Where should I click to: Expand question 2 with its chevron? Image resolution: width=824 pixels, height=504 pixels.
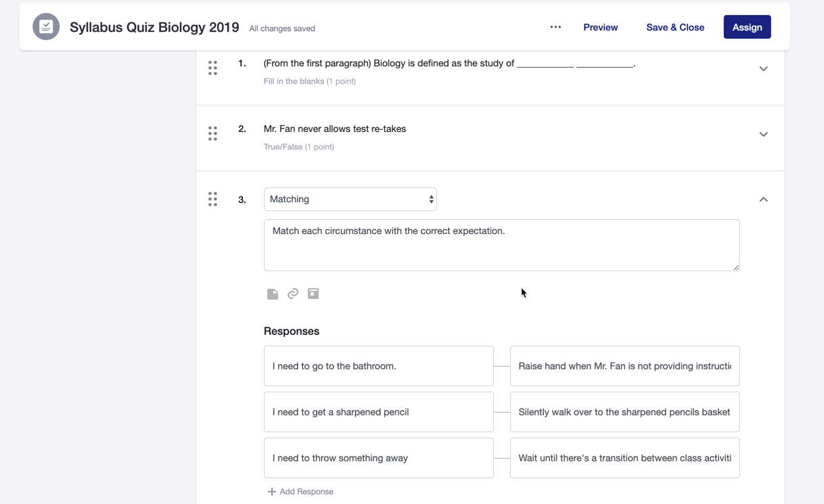763,134
